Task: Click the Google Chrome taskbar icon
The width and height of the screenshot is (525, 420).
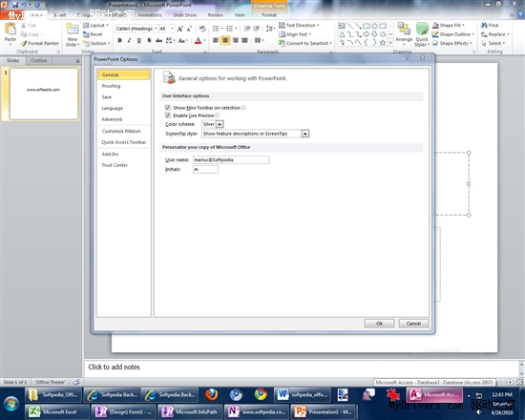Action: [x=261, y=394]
